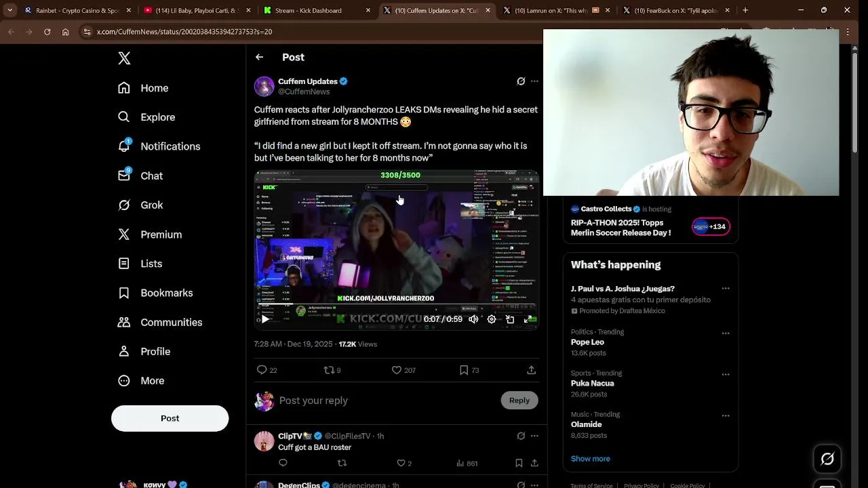This screenshot has height=488, width=868.
Task: View ClipTV comment analytics 861
Action: 467,463
